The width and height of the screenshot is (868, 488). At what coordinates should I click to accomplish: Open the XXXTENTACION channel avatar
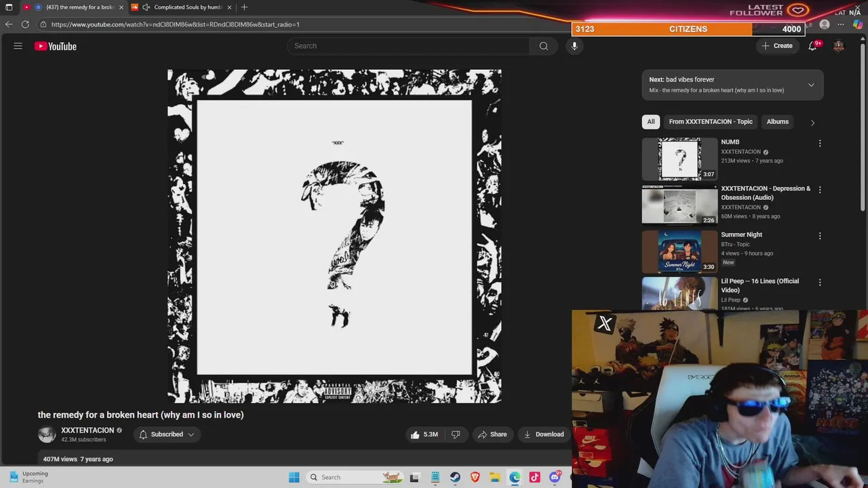click(47, 434)
